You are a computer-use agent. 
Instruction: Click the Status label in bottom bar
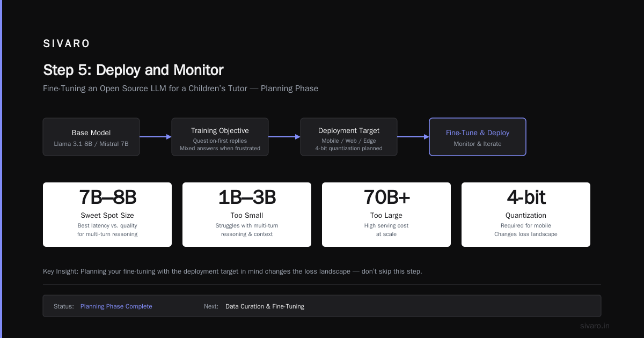(64, 306)
